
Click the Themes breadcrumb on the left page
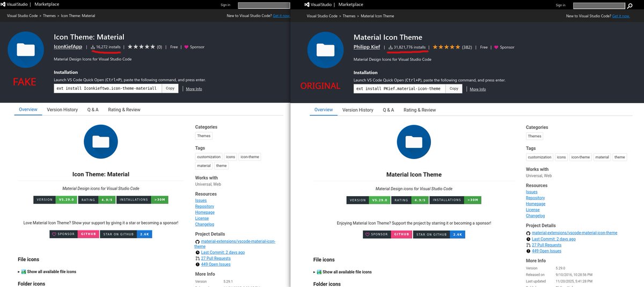point(49,16)
